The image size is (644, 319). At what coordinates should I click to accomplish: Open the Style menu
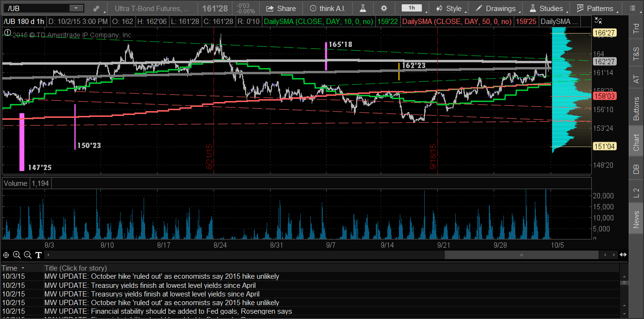(449, 9)
